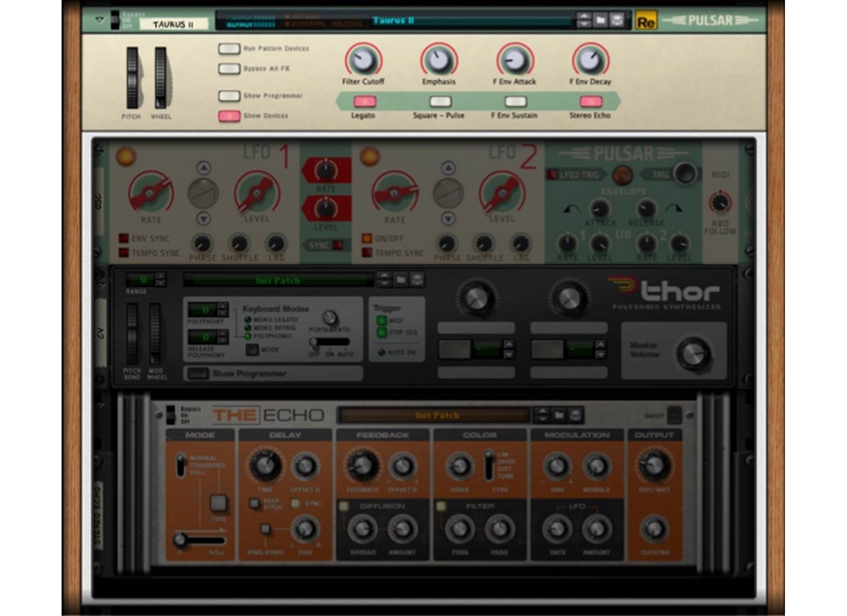This screenshot has width=847, height=616.
Task: Set Thor portamento Off/On/Auto slider
Action: coord(329,342)
